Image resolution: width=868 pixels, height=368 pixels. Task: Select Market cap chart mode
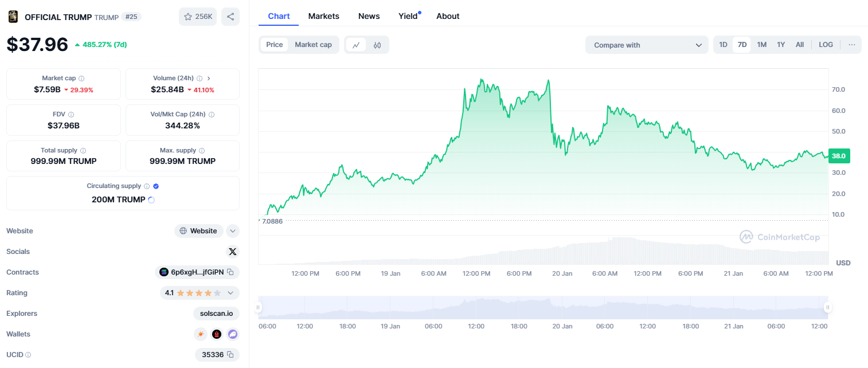point(313,45)
